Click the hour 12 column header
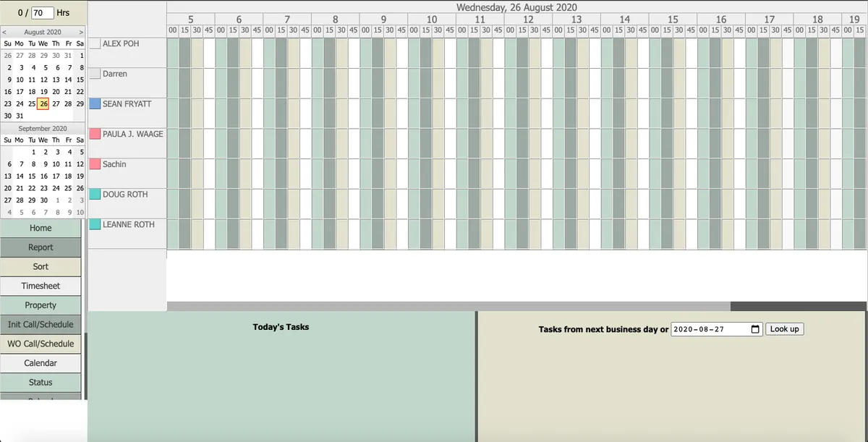This screenshot has width=868, height=442. (x=528, y=20)
